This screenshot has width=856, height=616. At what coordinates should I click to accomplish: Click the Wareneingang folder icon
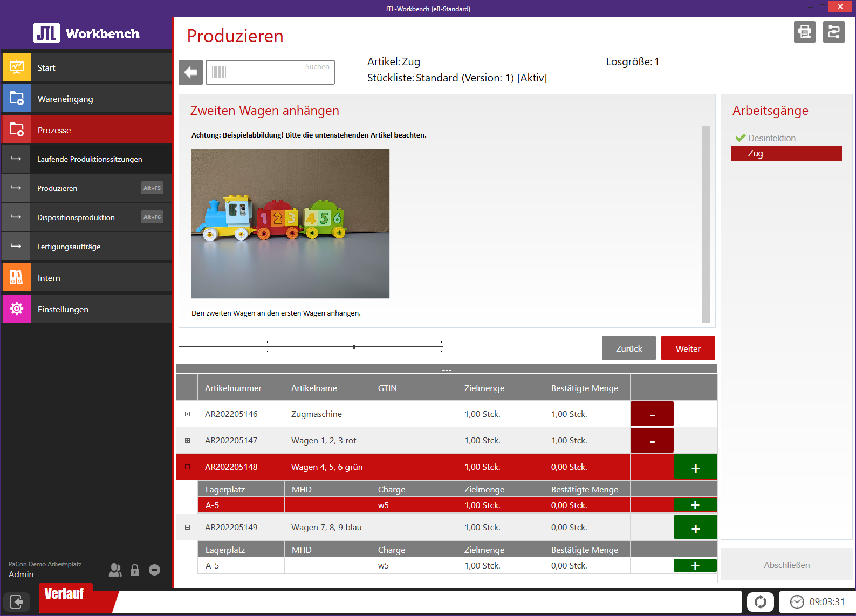pos(17,99)
